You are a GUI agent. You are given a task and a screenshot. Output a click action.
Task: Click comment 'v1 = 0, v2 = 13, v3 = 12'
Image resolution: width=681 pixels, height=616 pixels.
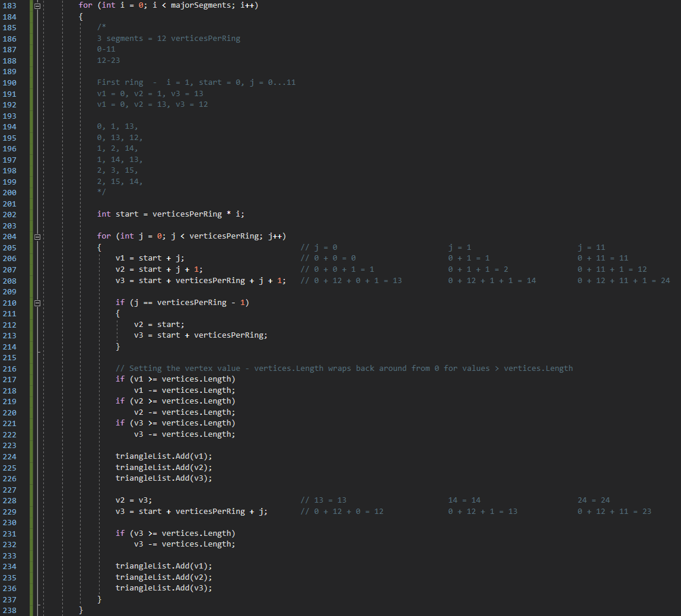coord(152,104)
